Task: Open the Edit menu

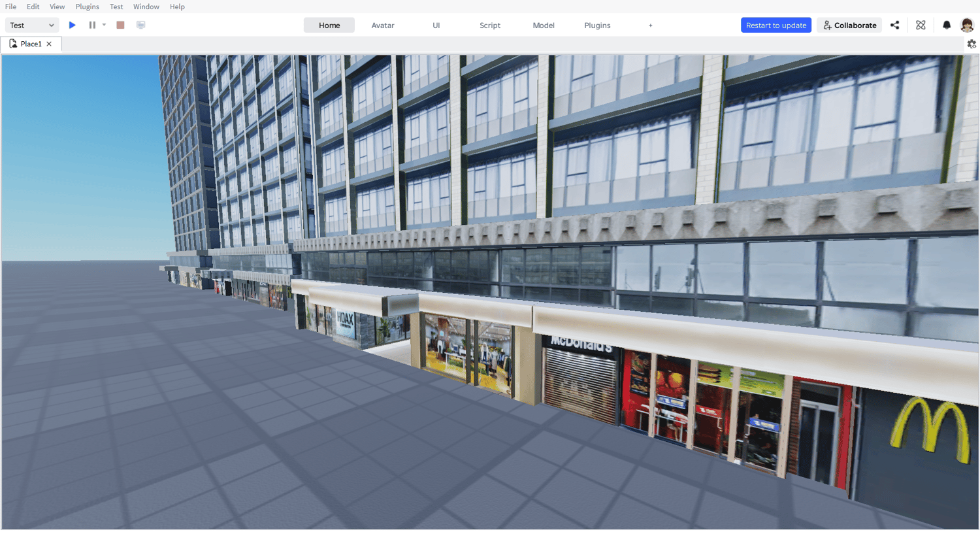Action: [x=33, y=7]
